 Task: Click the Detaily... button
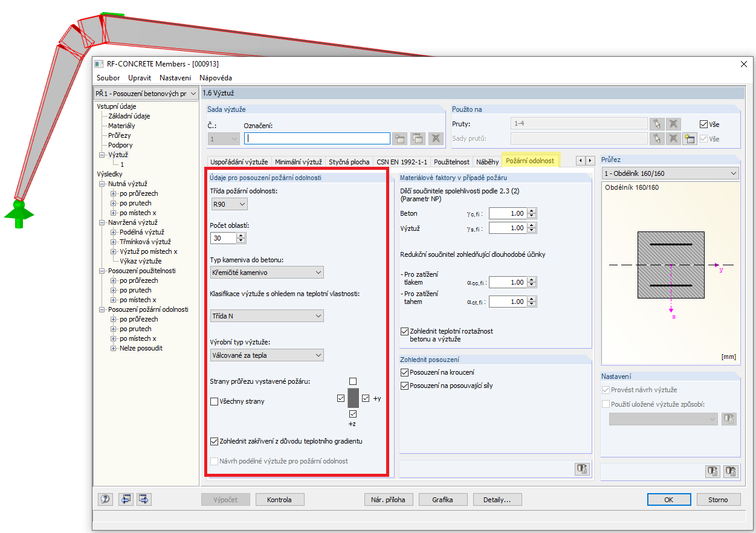click(x=497, y=500)
